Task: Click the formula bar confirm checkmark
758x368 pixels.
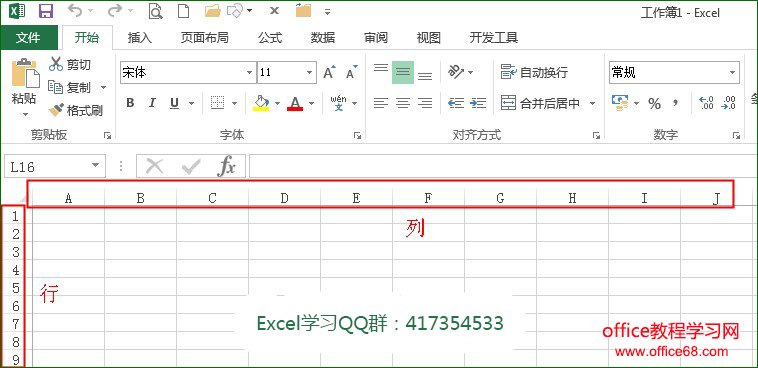Action: (x=191, y=167)
